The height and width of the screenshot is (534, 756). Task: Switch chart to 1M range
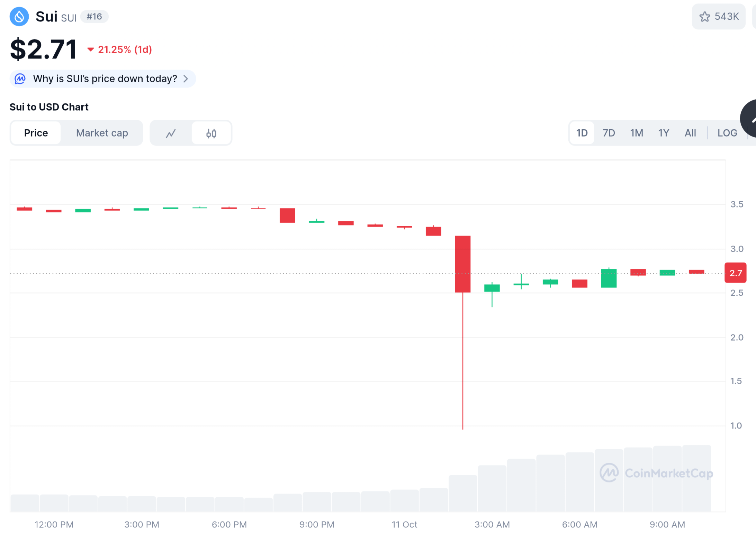tap(636, 133)
